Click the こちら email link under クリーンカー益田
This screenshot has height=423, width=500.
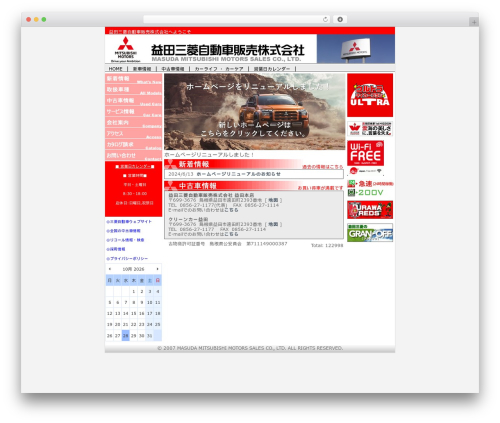click(231, 234)
